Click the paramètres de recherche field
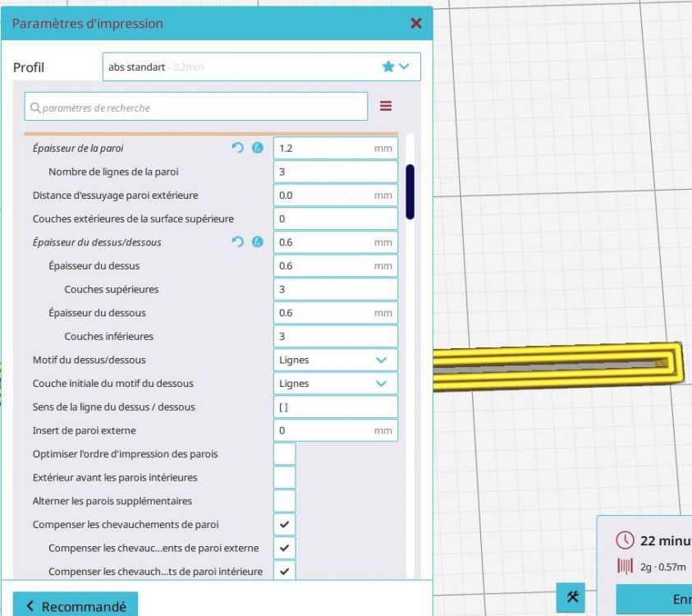692x616 pixels. click(x=196, y=107)
